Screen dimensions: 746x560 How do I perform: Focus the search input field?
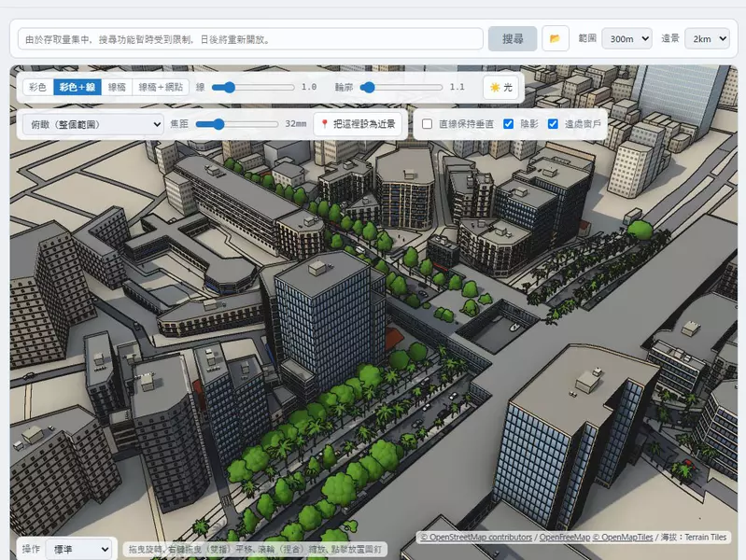tap(250, 39)
